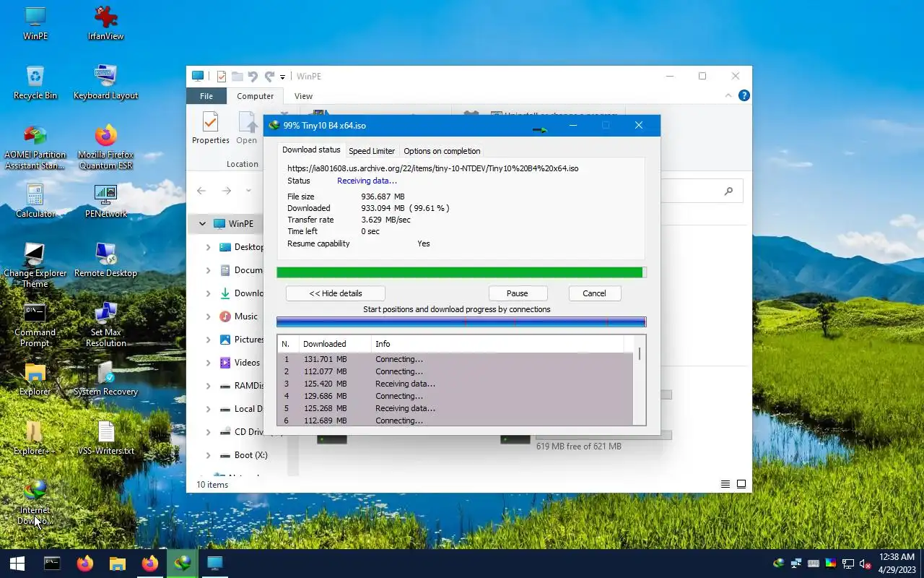Select AOMEI Partition Assistant desktop icon
This screenshot has height=578, width=924.
(35, 147)
